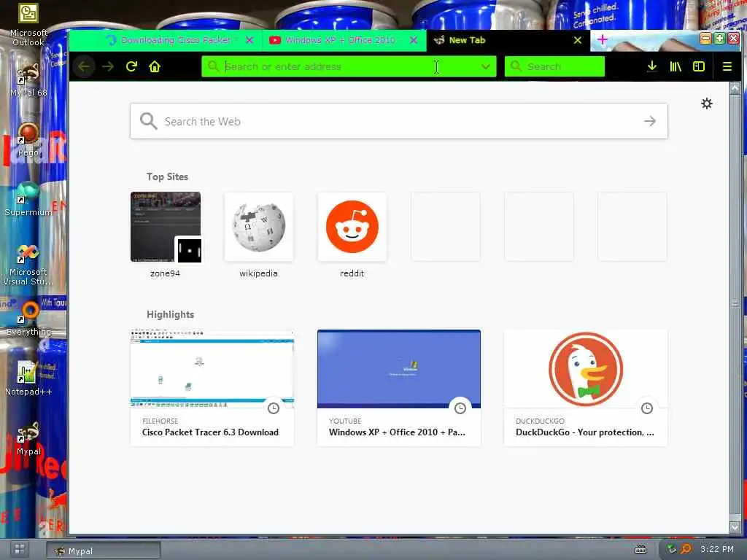The height and width of the screenshot is (560, 747).
Task: Open the DuckDuckGo highlight card
Action: 586,388
